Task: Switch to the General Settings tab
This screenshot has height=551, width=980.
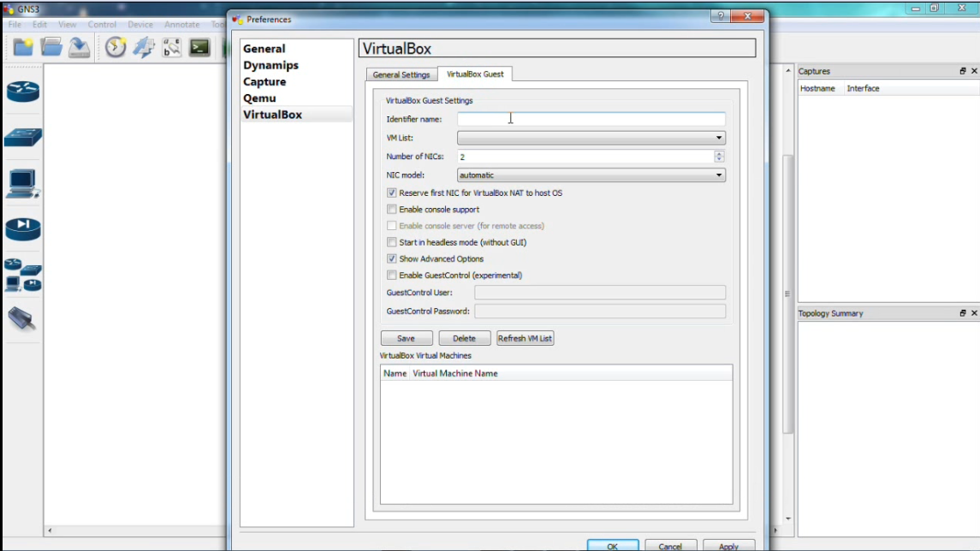Action: coord(401,74)
